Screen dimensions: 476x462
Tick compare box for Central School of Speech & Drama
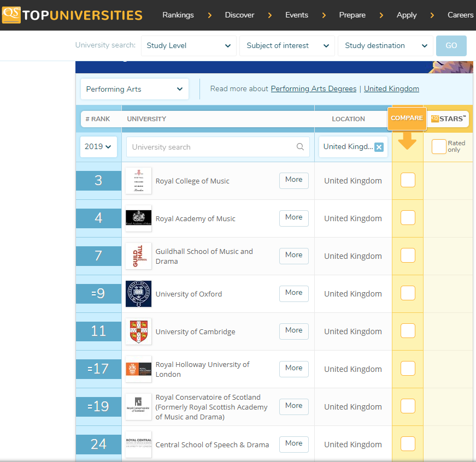[x=408, y=443]
